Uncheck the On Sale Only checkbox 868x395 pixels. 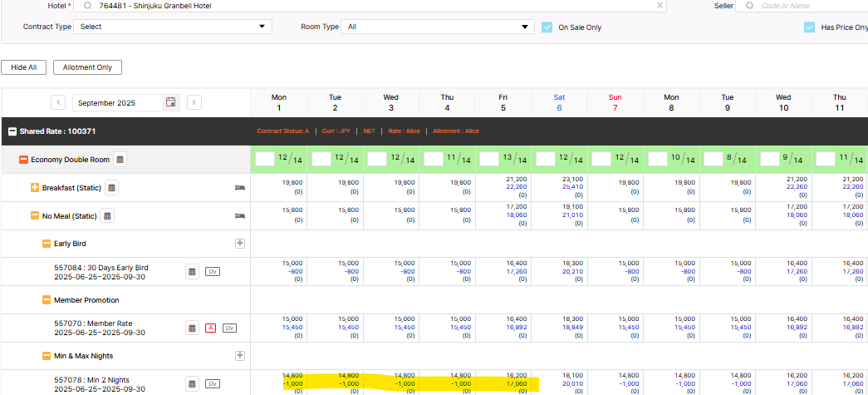point(547,27)
